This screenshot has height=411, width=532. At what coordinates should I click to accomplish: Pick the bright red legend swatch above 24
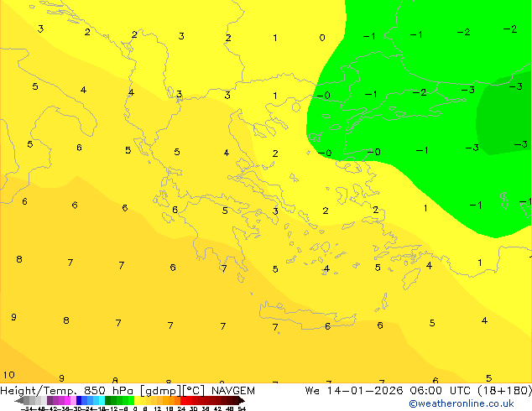pyautogui.click(x=183, y=400)
